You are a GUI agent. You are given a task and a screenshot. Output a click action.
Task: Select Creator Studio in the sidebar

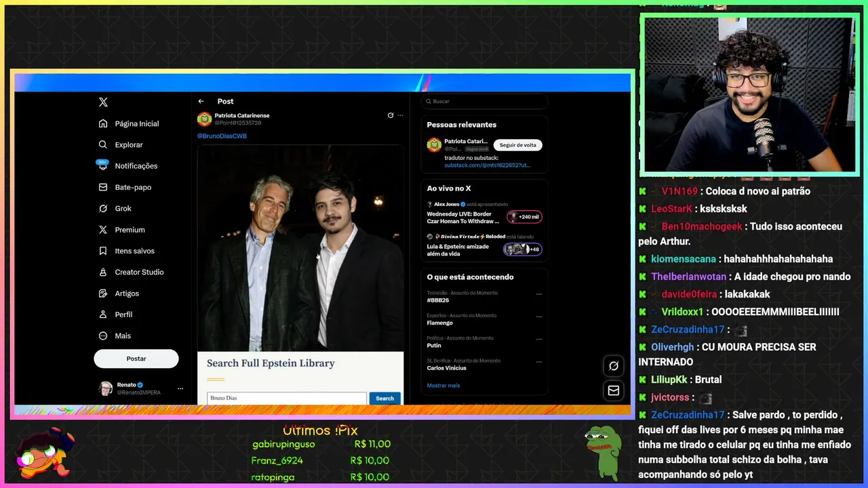click(139, 272)
